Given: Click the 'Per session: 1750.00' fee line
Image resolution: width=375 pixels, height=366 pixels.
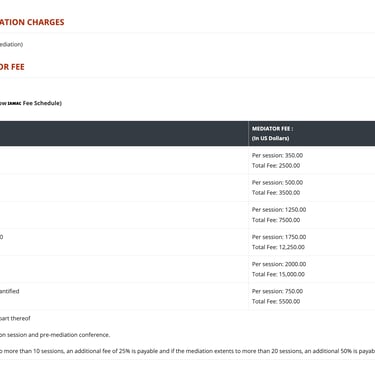Looking at the screenshot, I should (279, 237).
